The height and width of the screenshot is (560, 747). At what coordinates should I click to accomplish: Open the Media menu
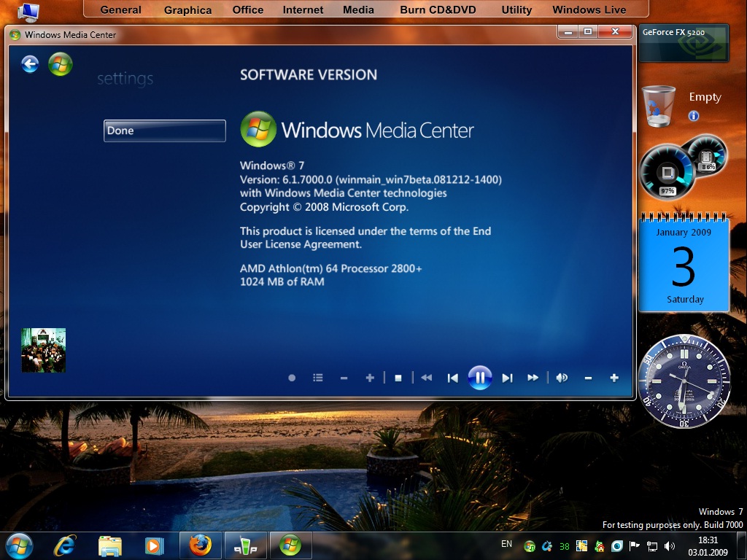(358, 9)
